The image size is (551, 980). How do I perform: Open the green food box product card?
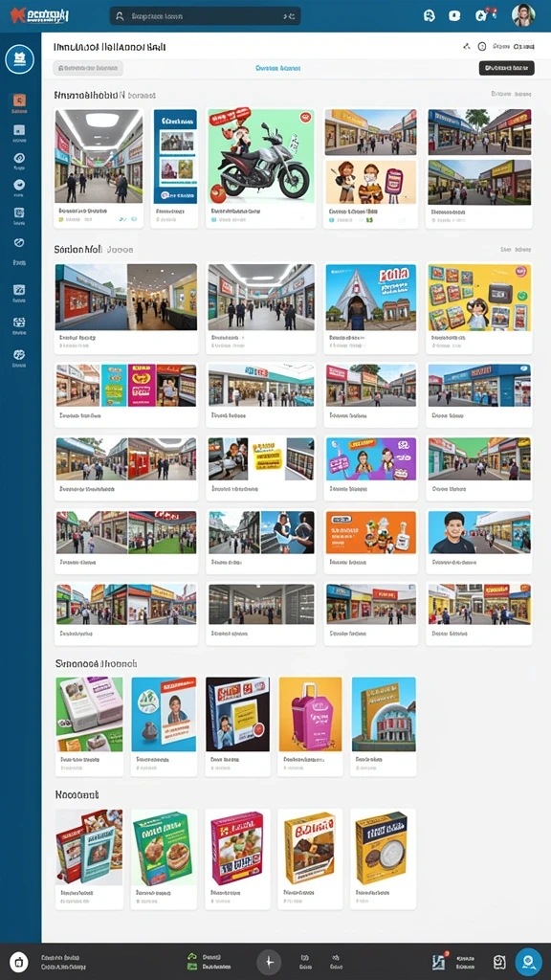(x=163, y=858)
